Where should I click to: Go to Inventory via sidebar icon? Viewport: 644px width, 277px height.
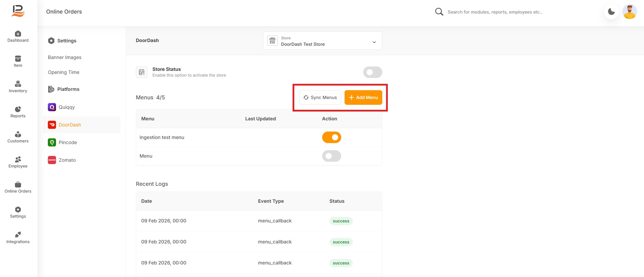coord(18,84)
